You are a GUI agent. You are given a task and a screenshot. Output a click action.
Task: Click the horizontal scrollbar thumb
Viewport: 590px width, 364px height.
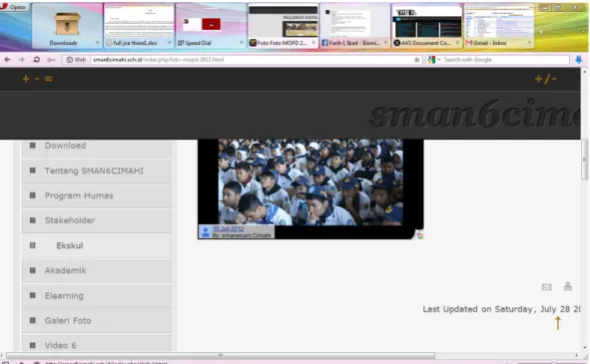(221, 355)
